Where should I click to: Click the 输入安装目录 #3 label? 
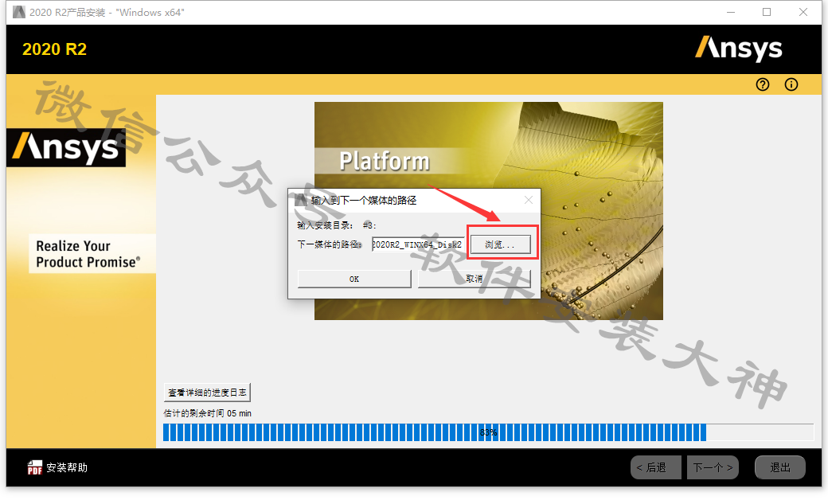pyautogui.click(x=336, y=225)
